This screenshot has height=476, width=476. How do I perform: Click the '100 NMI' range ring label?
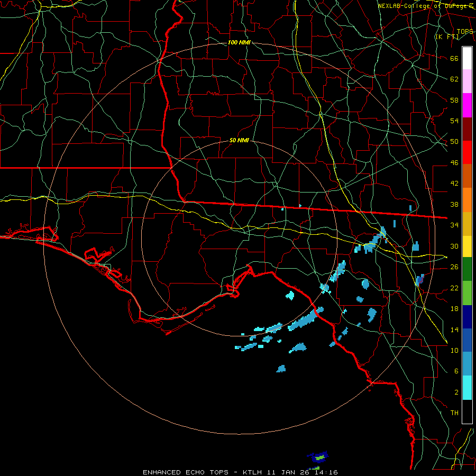pyautogui.click(x=239, y=42)
